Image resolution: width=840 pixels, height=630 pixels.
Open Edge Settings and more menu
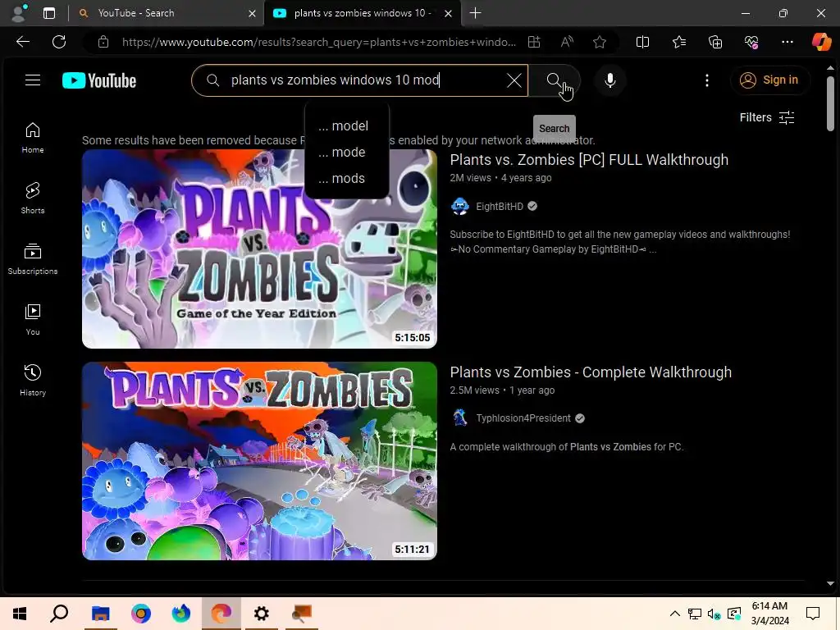pyautogui.click(x=787, y=42)
